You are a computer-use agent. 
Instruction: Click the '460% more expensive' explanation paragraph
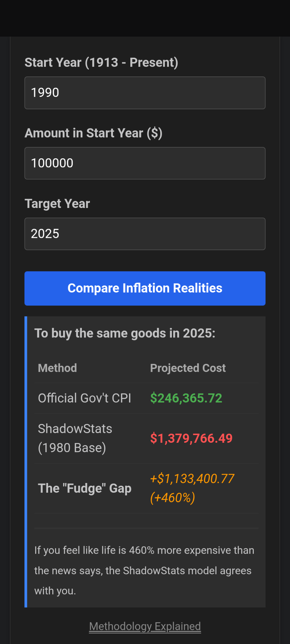(144, 570)
